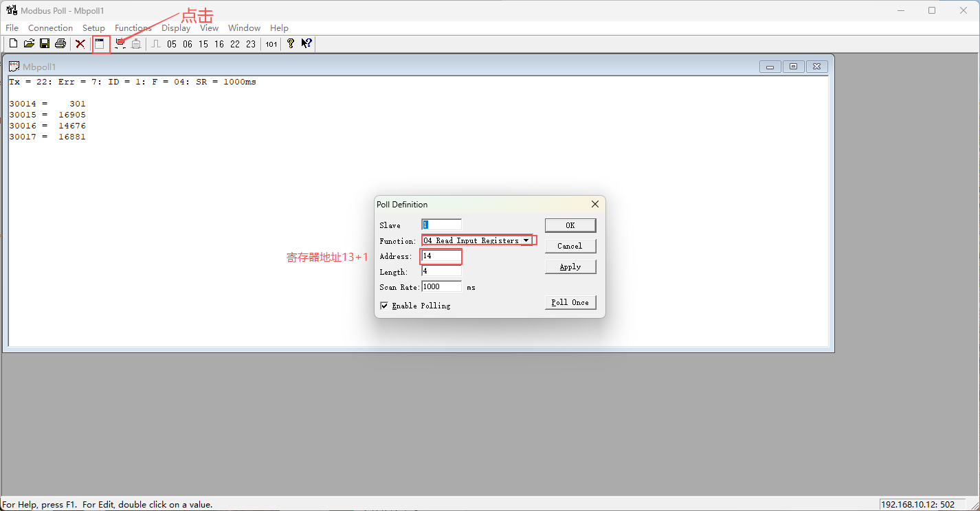This screenshot has width=980, height=511.
Task: Uncheck the Enable Polling checkbox
Action: coord(384,306)
